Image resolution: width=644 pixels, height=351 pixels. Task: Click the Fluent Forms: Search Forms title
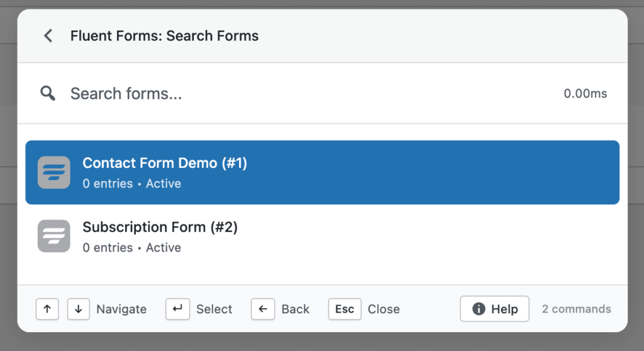(164, 36)
